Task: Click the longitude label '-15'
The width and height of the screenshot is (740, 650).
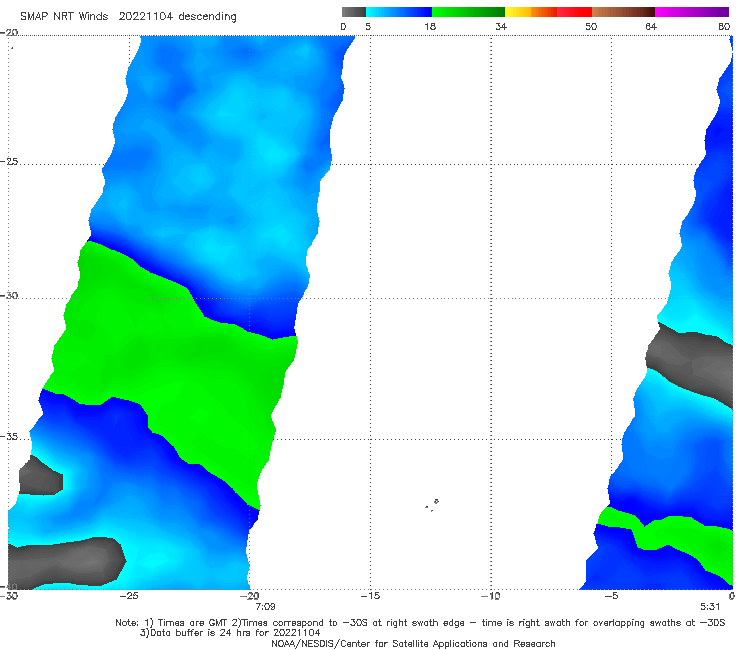Action: click(370, 596)
